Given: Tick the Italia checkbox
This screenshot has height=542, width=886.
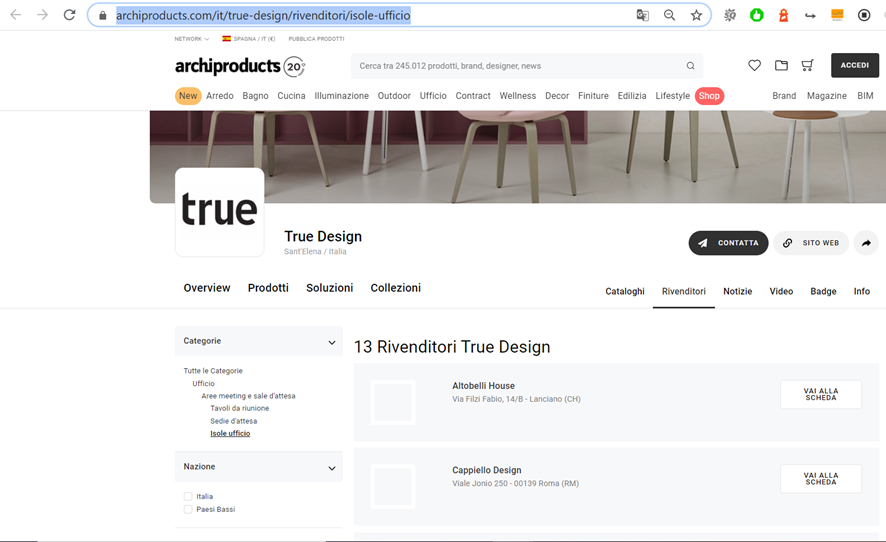Looking at the screenshot, I should coord(188,496).
